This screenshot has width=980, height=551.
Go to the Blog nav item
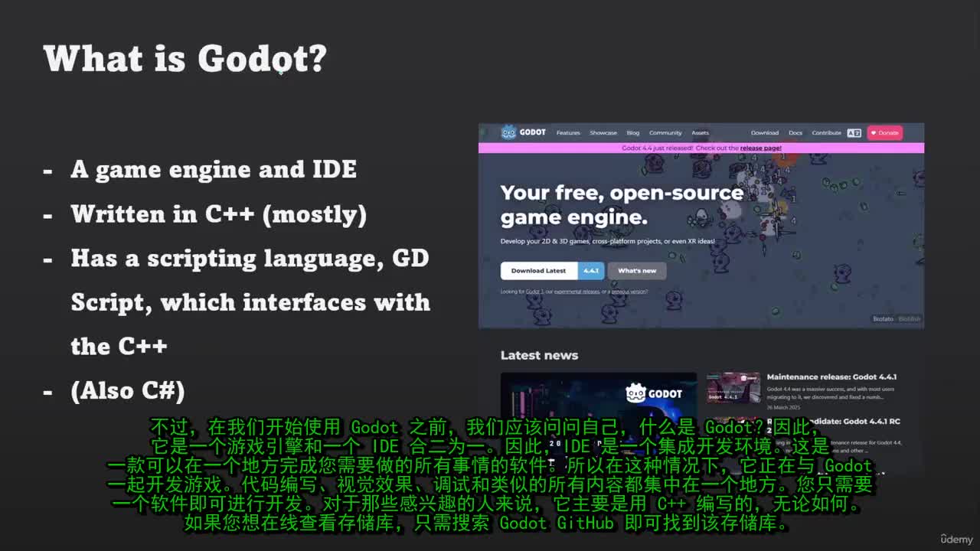tap(633, 133)
